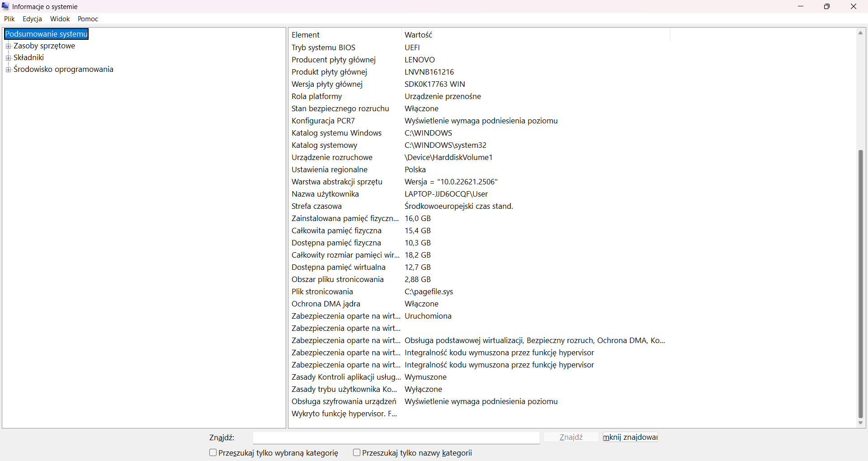
Task: Select the Warstwa abstrakcji sprzętu row
Action: coord(479,182)
